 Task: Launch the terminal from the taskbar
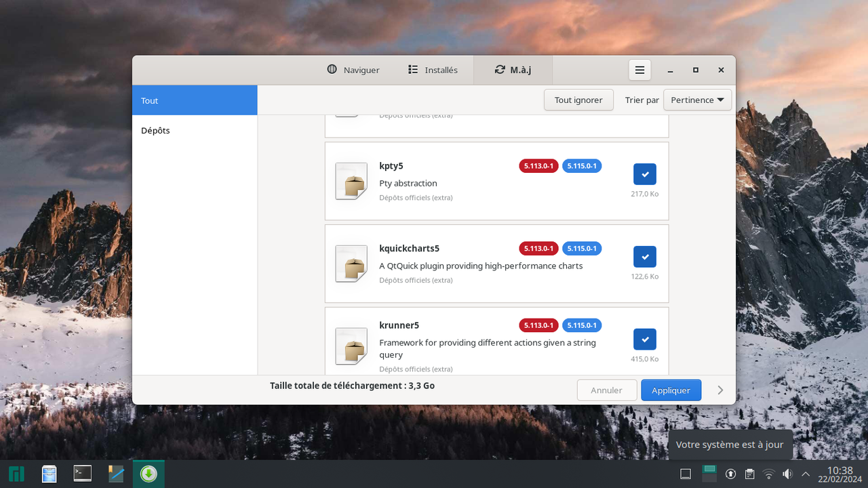point(83,474)
